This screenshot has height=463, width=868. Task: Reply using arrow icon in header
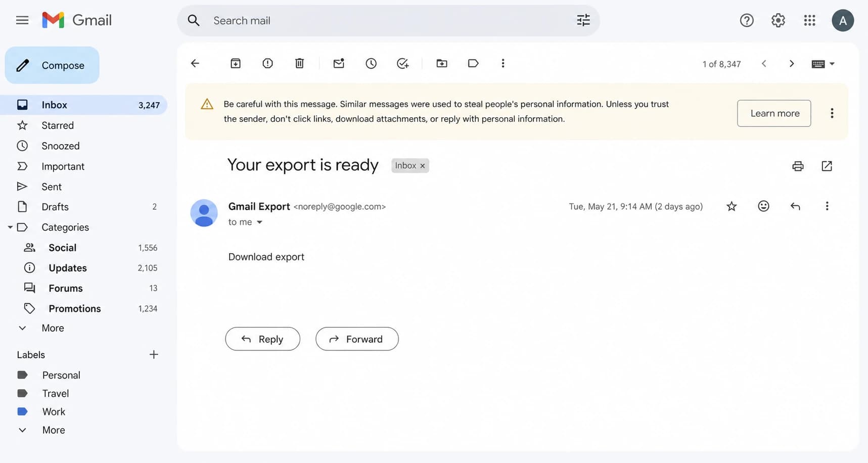click(795, 206)
